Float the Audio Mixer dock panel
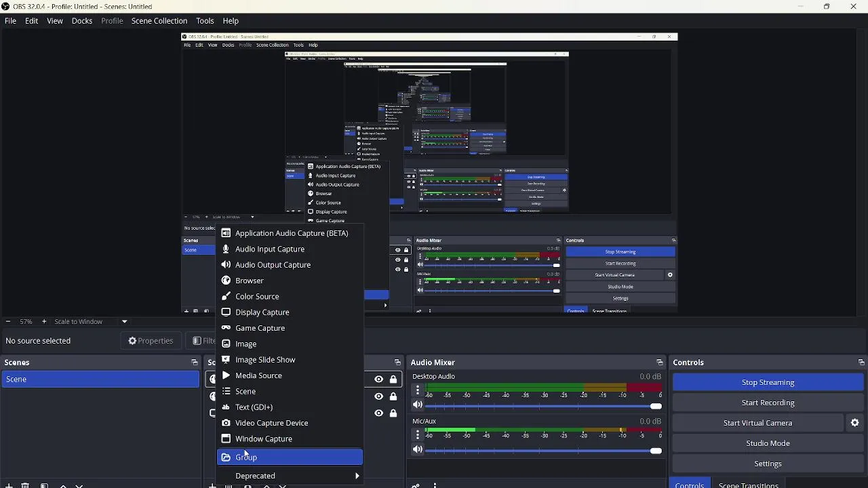This screenshot has width=868, height=488. pos(659,363)
